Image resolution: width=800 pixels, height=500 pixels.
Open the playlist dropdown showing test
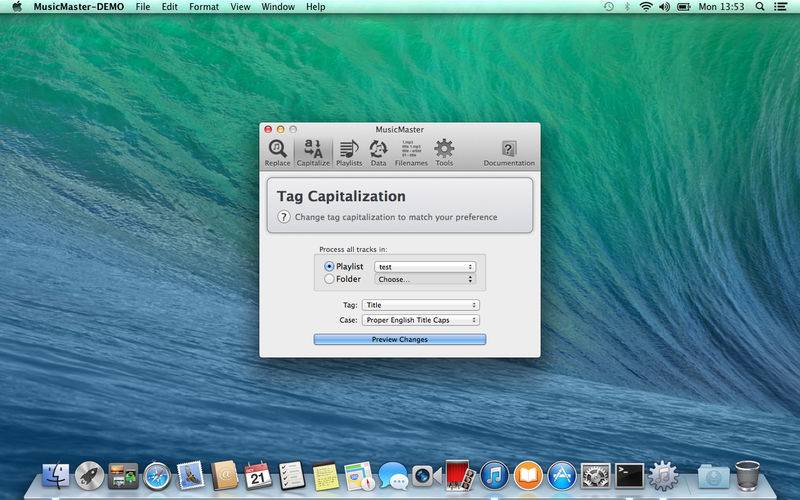coord(425,267)
